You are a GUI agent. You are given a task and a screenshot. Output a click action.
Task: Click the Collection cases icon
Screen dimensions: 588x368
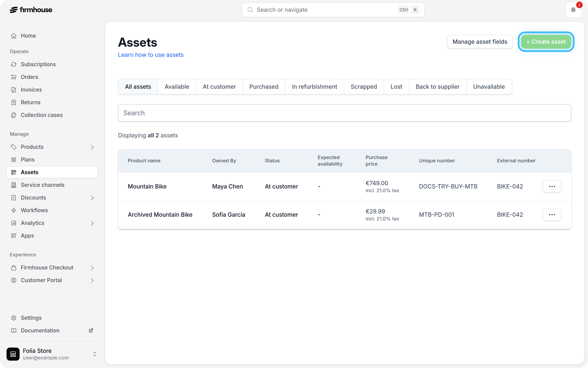click(14, 115)
